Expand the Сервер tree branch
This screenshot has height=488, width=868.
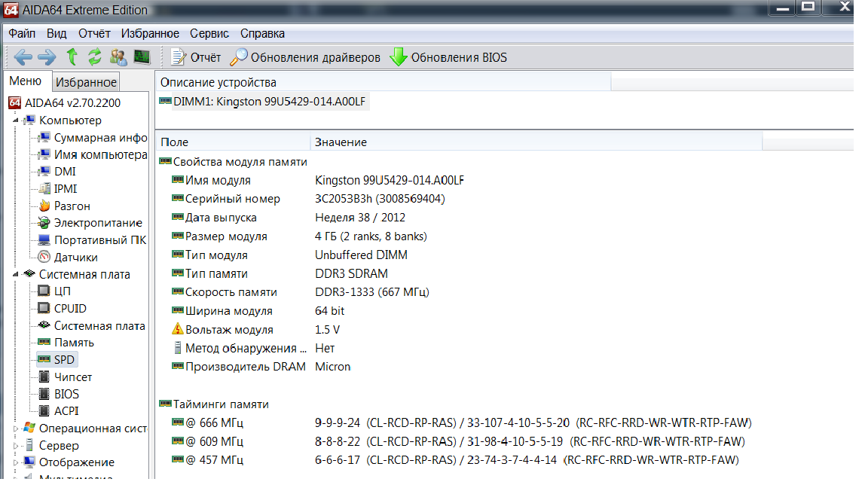tap(16, 445)
